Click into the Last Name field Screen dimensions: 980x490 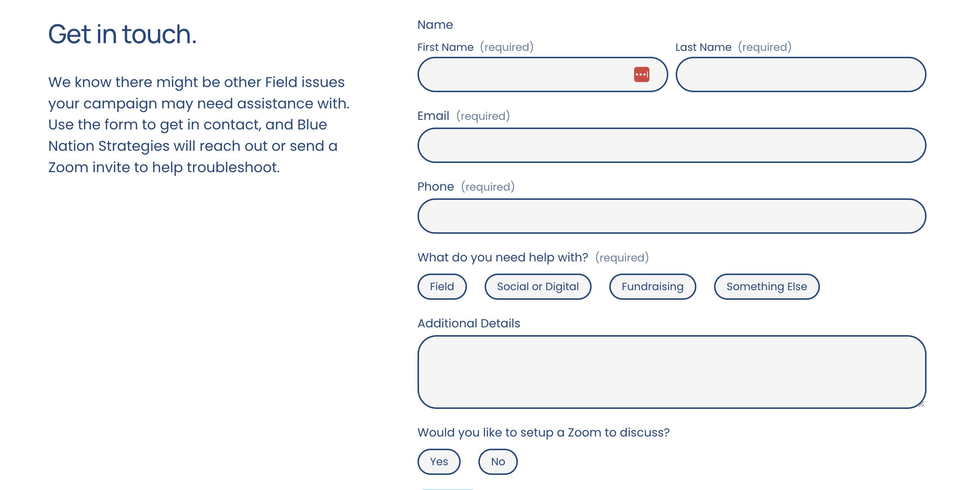click(x=800, y=74)
